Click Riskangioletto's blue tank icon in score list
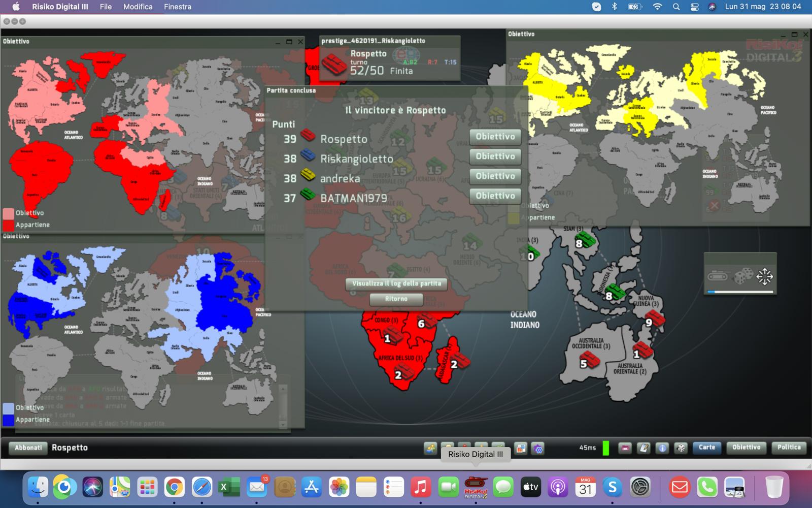Image resolution: width=812 pixels, height=508 pixels. click(308, 154)
